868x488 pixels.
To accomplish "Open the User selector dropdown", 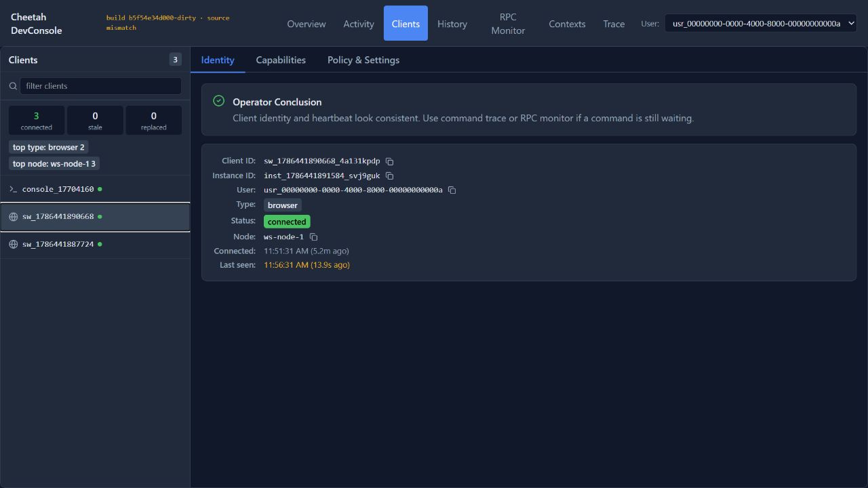I will 761,24.
